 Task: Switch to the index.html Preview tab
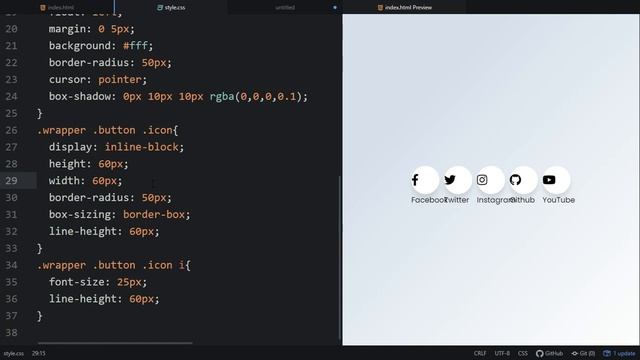coord(404,7)
